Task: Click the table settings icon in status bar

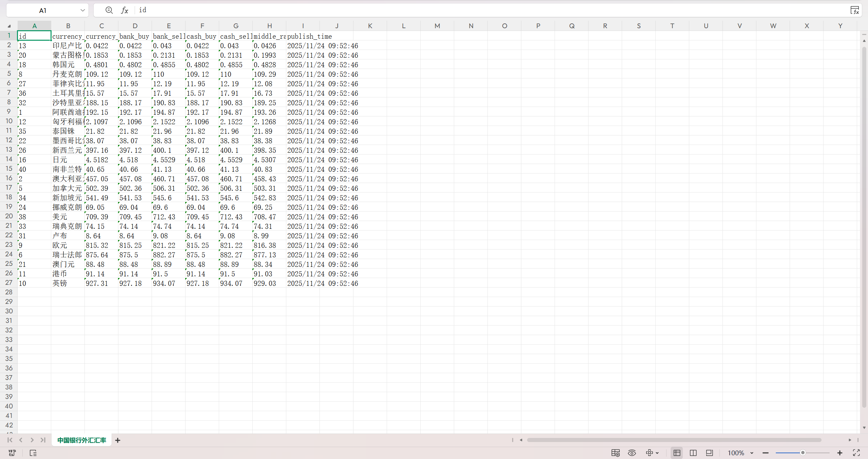Action: point(615,453)
